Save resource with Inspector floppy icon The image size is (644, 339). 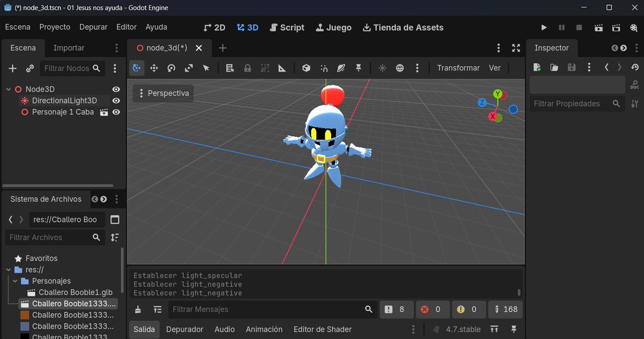(x=572, y=67)
